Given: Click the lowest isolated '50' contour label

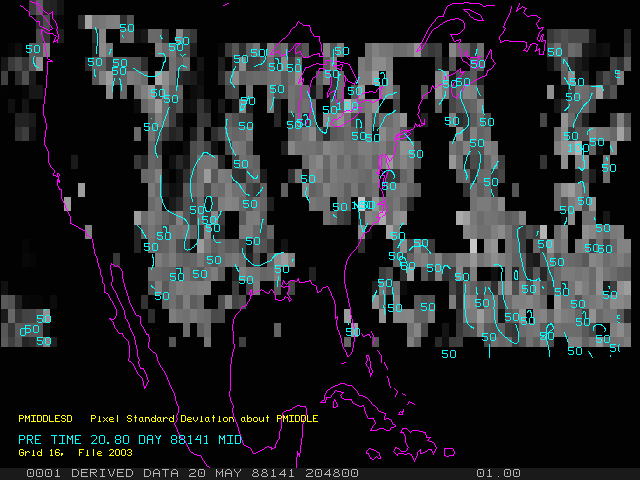Looking at the screenshot, I should (448, 353).
